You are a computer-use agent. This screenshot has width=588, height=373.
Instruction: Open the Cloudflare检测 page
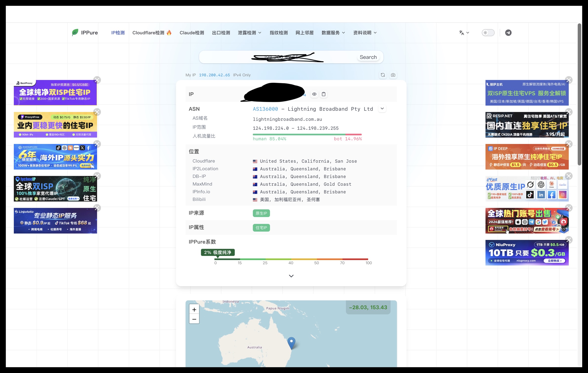pos(152,33)
